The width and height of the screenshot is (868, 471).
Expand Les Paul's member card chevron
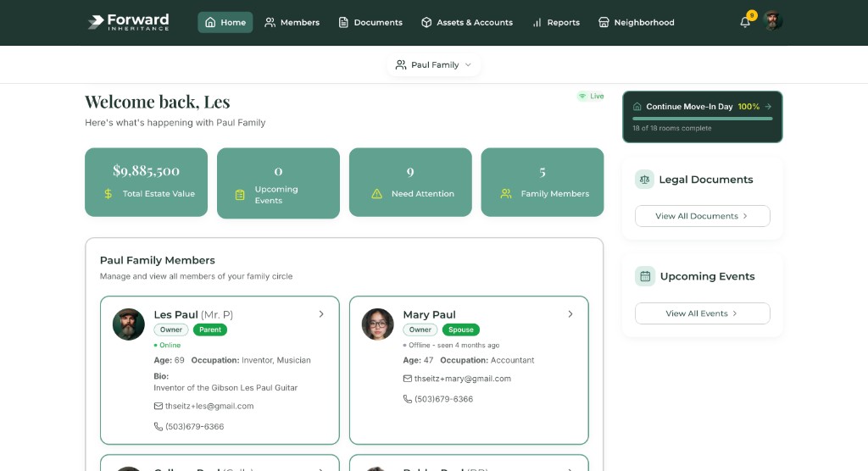click(321, 314)
